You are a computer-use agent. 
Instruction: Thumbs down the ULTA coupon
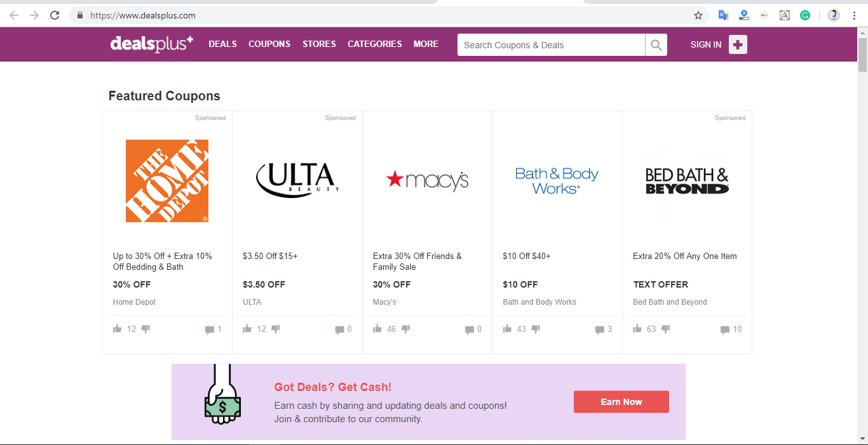click(276, 329)
